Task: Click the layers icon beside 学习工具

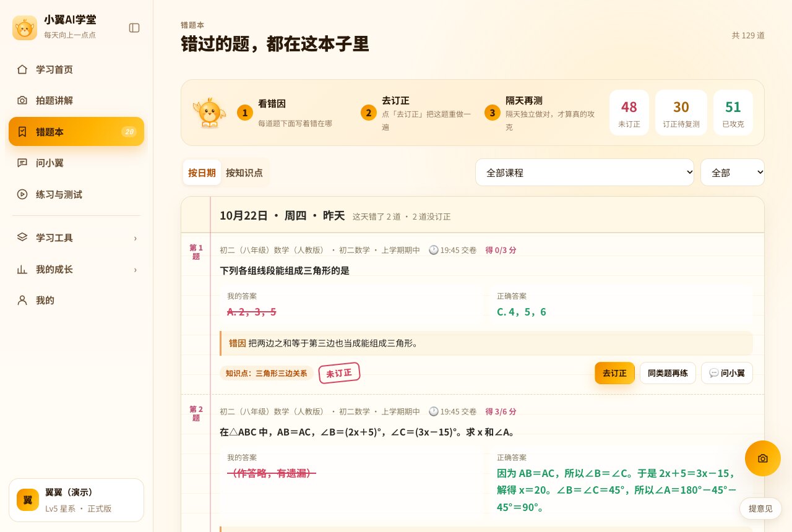Action: point(22,238)
